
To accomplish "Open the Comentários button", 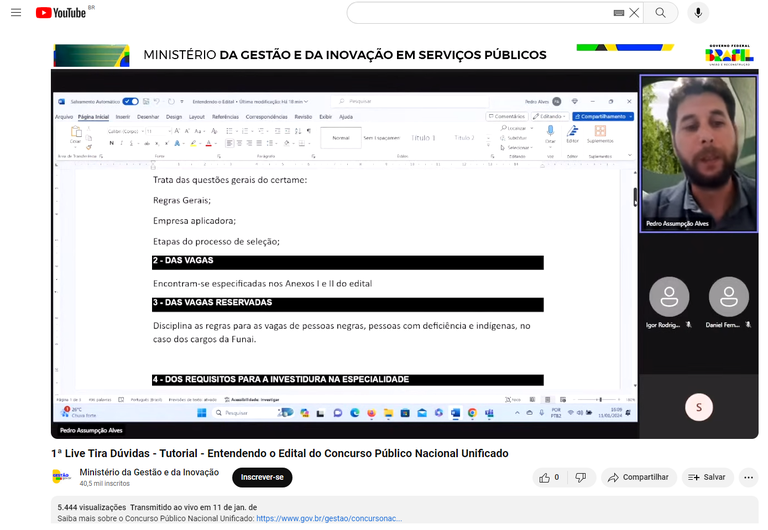I will click(x=507, y=117).
